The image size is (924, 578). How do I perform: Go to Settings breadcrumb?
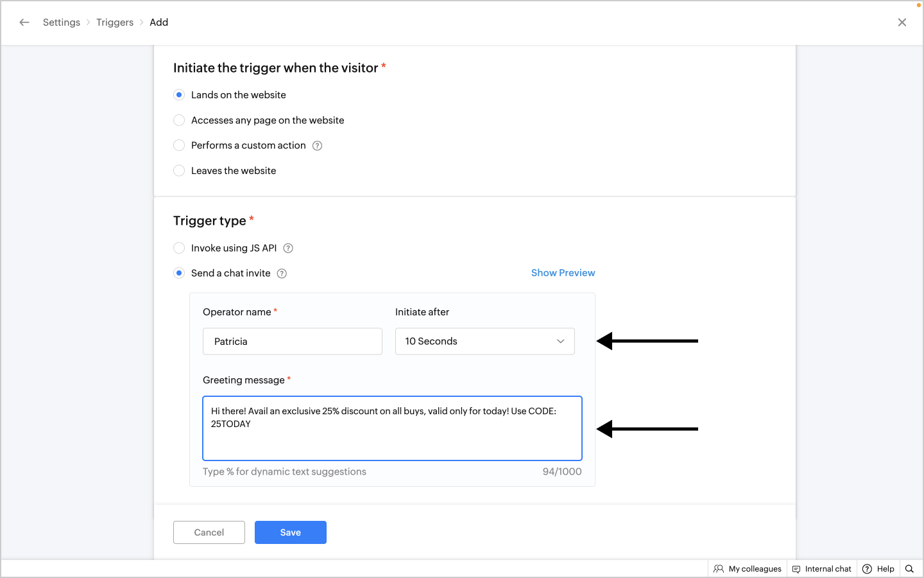(x=62, y=22)
